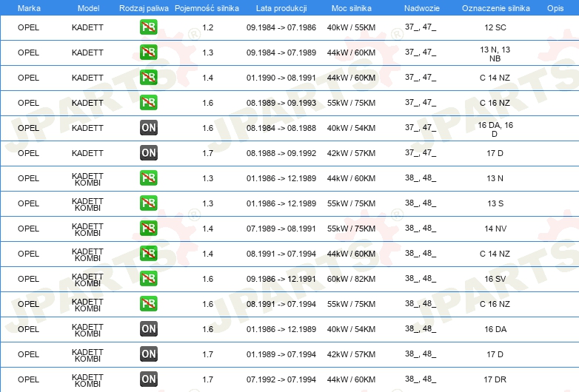Click the Opis column header
Viewport: 579px width, 392px height.
coord(555,8)
